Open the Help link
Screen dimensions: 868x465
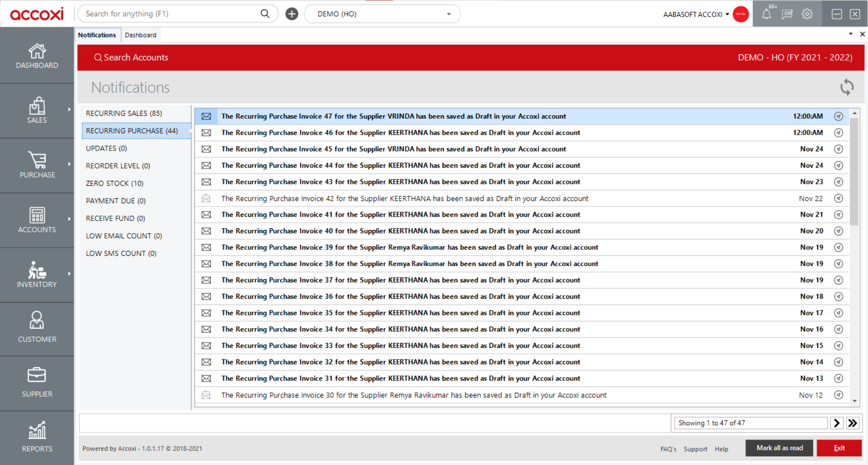point(722,449)
